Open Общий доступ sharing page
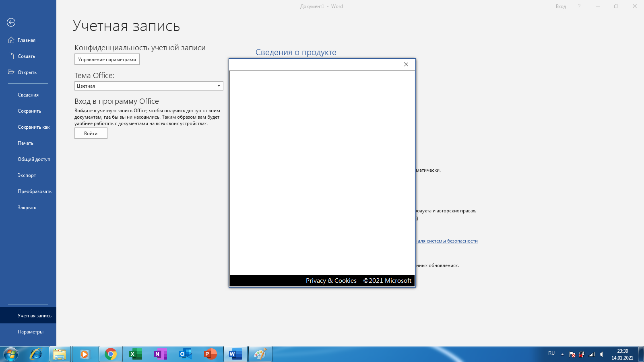This screenshot has height=362, width=644. (28, 159)
